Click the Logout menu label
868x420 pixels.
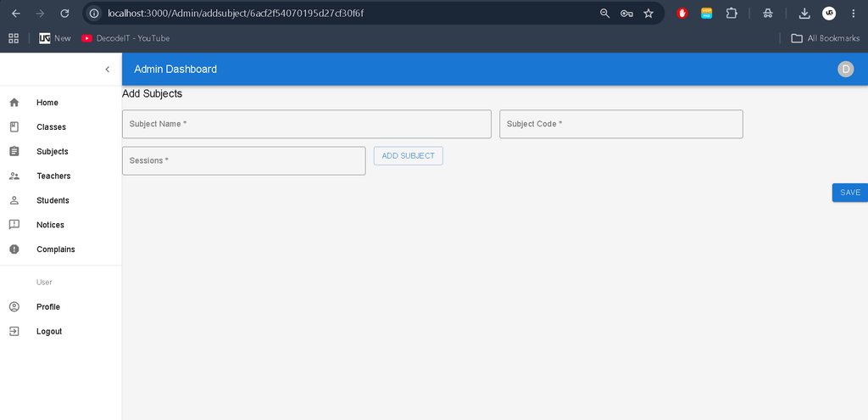click(x=49, y=332)
